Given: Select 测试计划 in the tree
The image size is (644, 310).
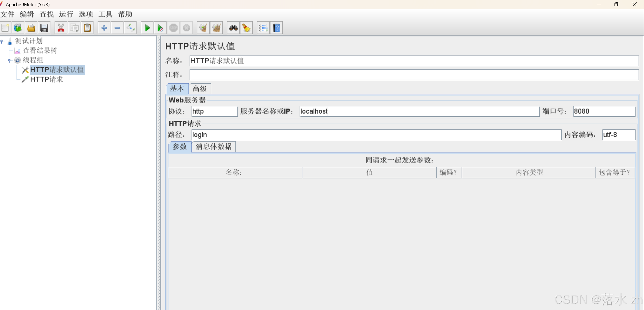Looking at the screenshot, I should click(x=29, y=41).
